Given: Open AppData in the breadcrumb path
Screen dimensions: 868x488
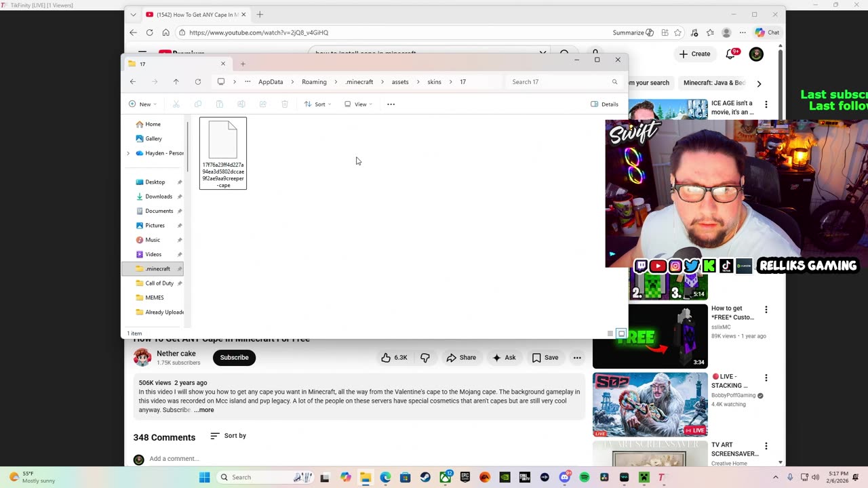Looking at the screenshot, I should pos(271,82).
